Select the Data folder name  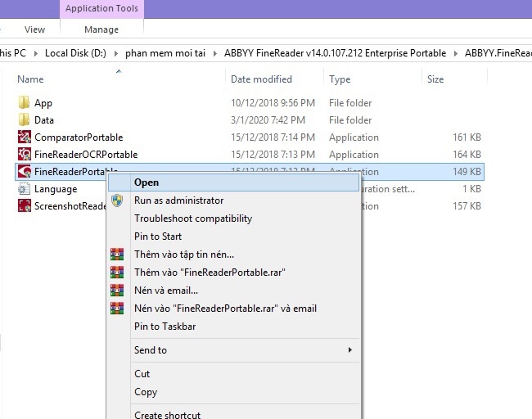44,120
